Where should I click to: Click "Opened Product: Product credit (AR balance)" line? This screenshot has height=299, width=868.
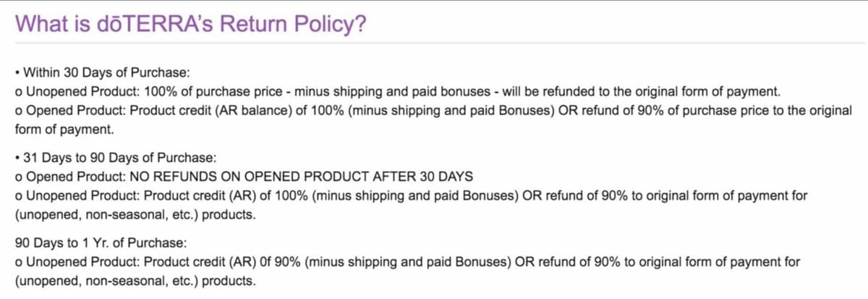coord(145,111)
